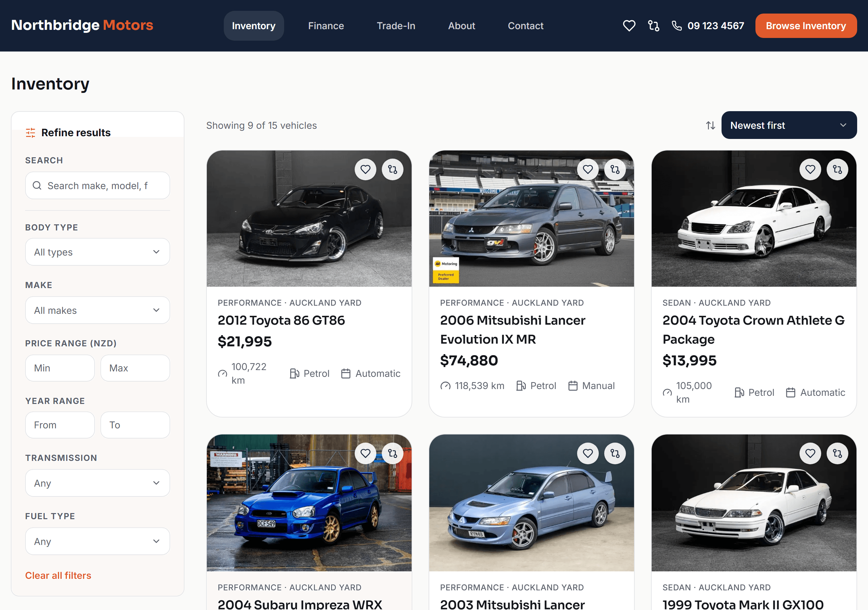This screenshot has width=868, height=610.
Task: Open the Transmission Any dropdown
Action: (x=98, y=483)
